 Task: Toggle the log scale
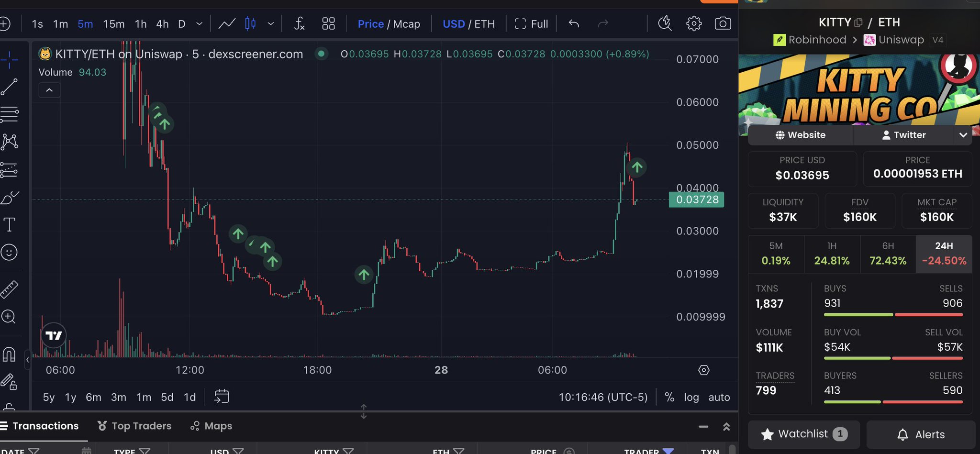691,397
